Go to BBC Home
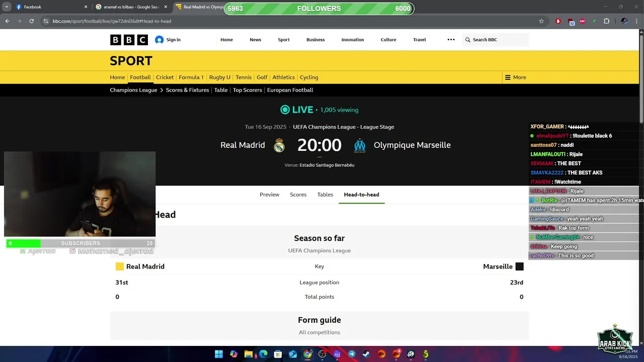Viewport: 644px width, 362px height. tap(226, 40)
